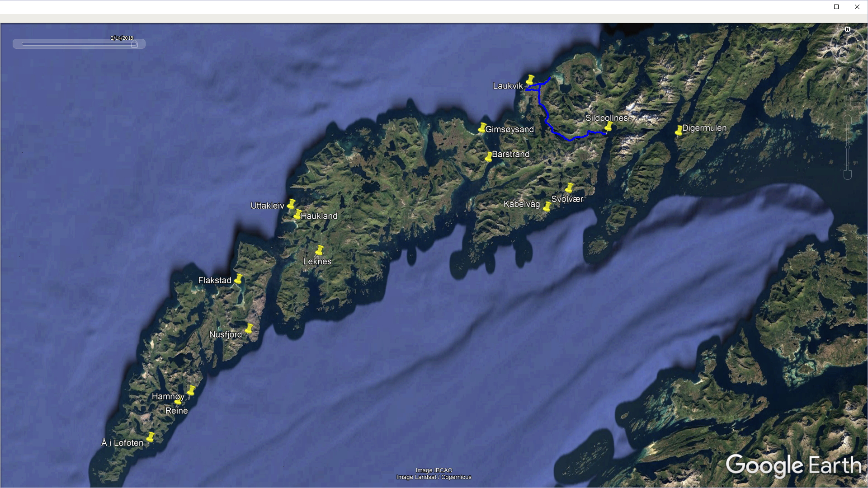Zoom in using the zoom slider top button

click(x=848, y=119)
